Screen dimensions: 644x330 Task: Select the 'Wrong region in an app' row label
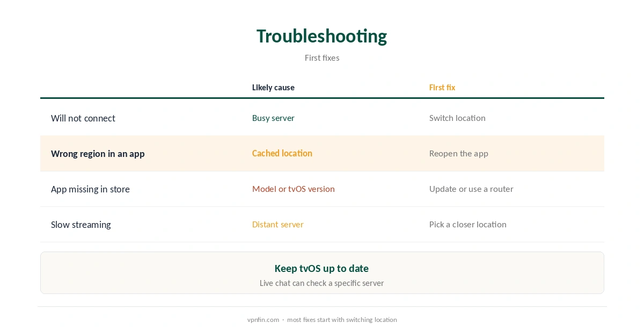(x=98, y=154)
